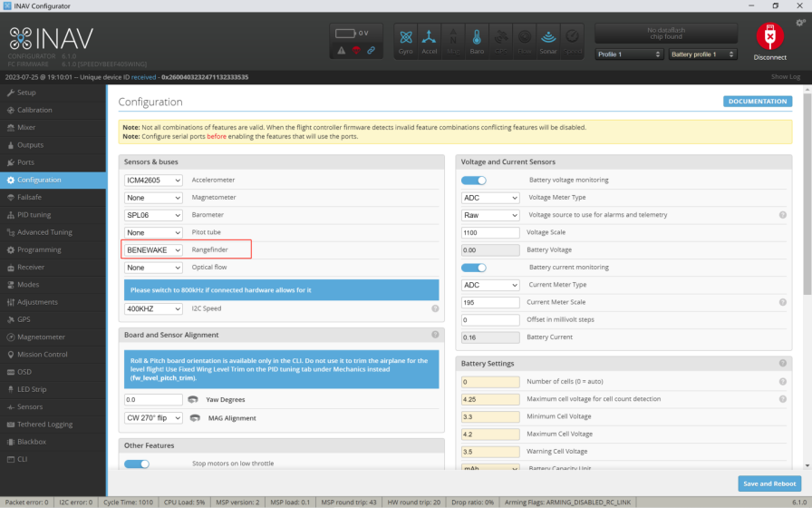This screenshot has height=508, width=812.
Task: Open the Calibration tab
Action: [53, 110]
